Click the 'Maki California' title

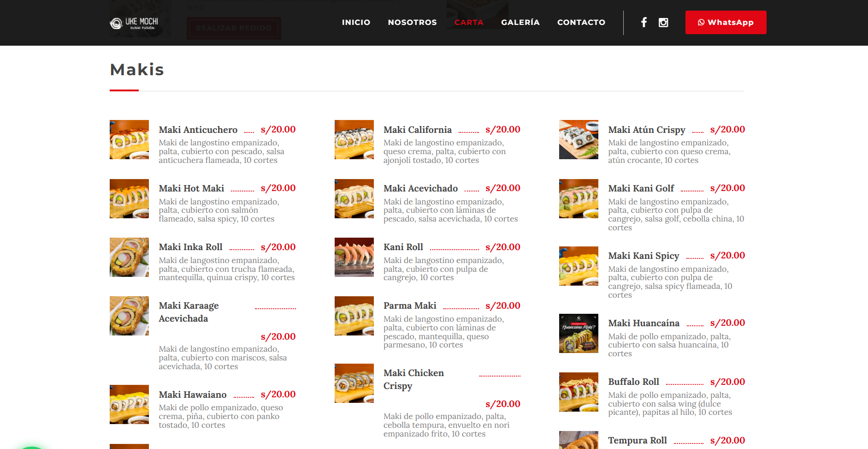pyautogui.click(x=418, y=130)
